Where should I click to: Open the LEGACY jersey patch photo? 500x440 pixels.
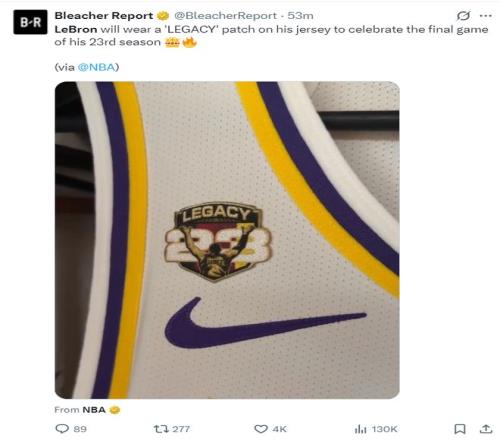[227, 240]
